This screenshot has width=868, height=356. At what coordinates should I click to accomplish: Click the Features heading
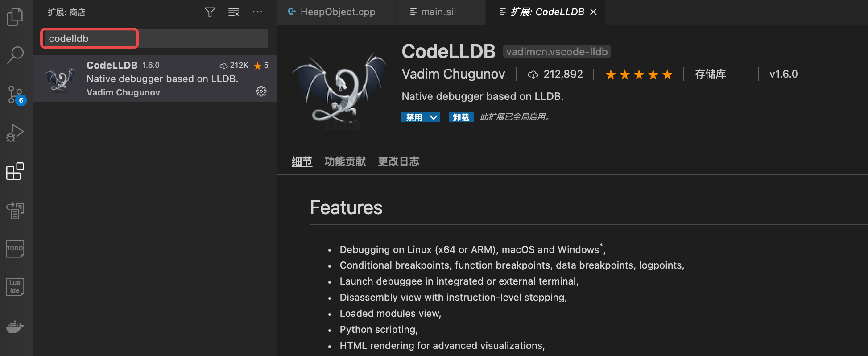(346, 207)
